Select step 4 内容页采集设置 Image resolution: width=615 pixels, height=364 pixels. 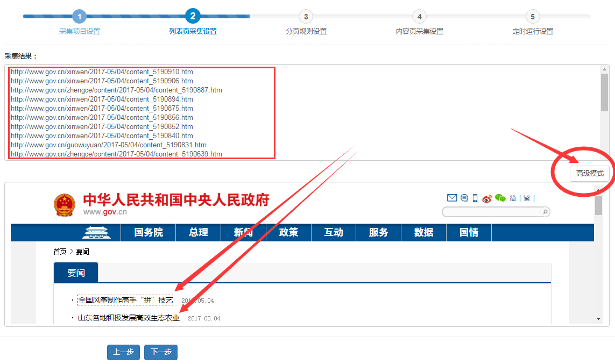(419, 17)
